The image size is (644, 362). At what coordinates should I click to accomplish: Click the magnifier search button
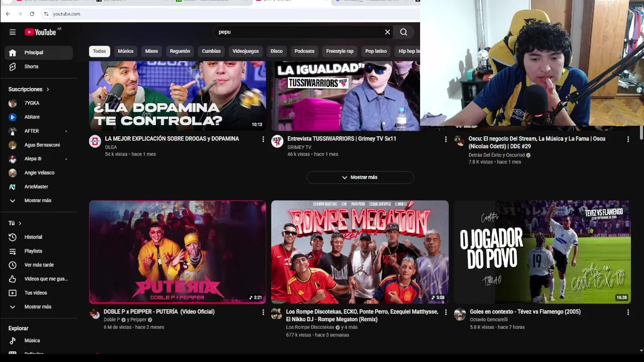404,32
